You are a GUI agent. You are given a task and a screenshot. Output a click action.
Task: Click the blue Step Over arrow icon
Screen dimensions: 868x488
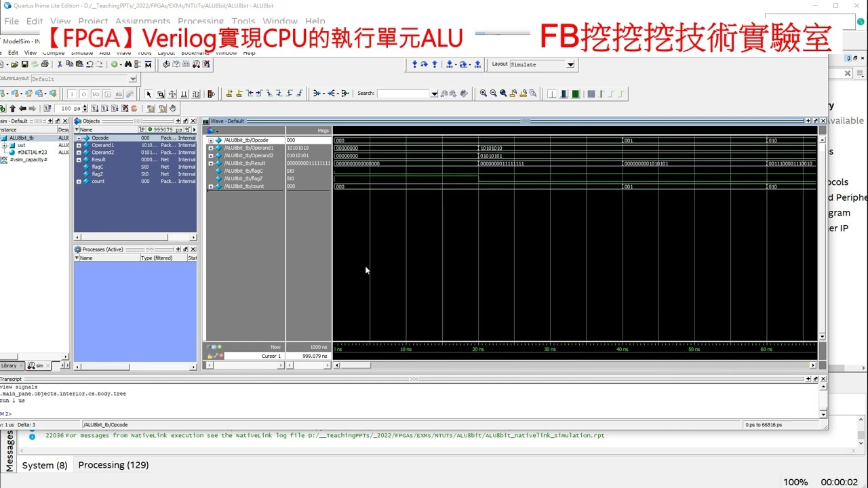click(x=424, y=64)
